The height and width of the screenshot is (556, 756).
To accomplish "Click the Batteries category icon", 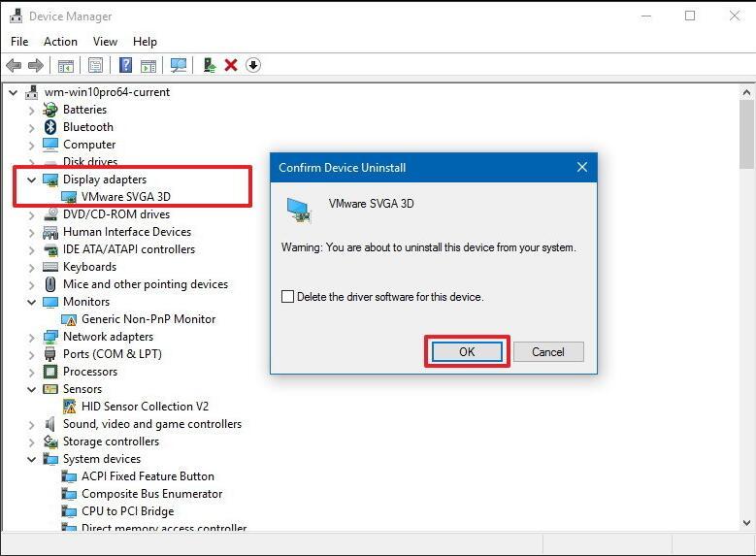I will [x=50, y=110].
